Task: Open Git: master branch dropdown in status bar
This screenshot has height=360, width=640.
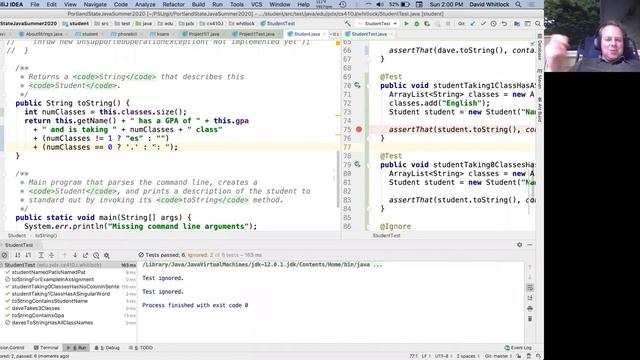Action: [x=498, y=356]
